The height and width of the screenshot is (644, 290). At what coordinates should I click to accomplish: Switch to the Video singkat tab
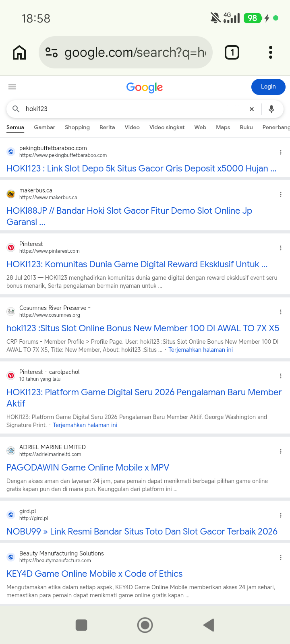pyautogui.click(x=167, y=127)
